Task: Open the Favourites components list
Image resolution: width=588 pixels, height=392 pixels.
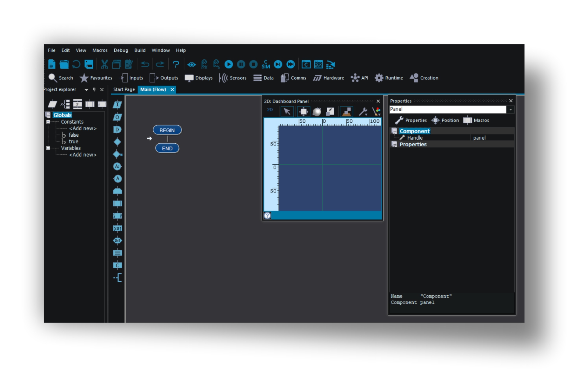Action: click(x=96, y=78)
